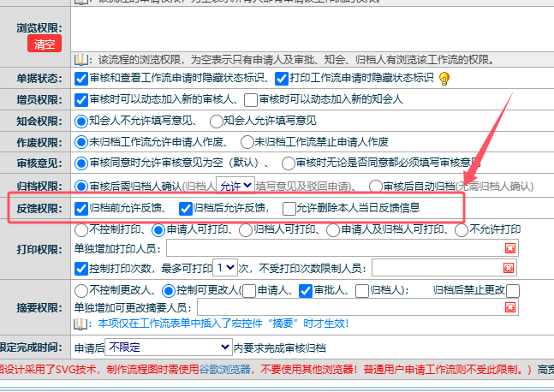Tick the 申请人 checkbox under 控制可更改人
Image resolution: width=554 pixels, height=392 pixels.
click(x=249, y=290)
